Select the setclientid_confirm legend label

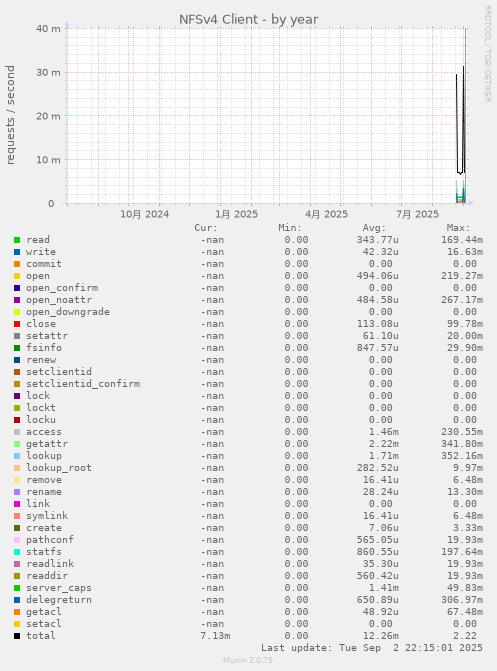click(83, 384)
